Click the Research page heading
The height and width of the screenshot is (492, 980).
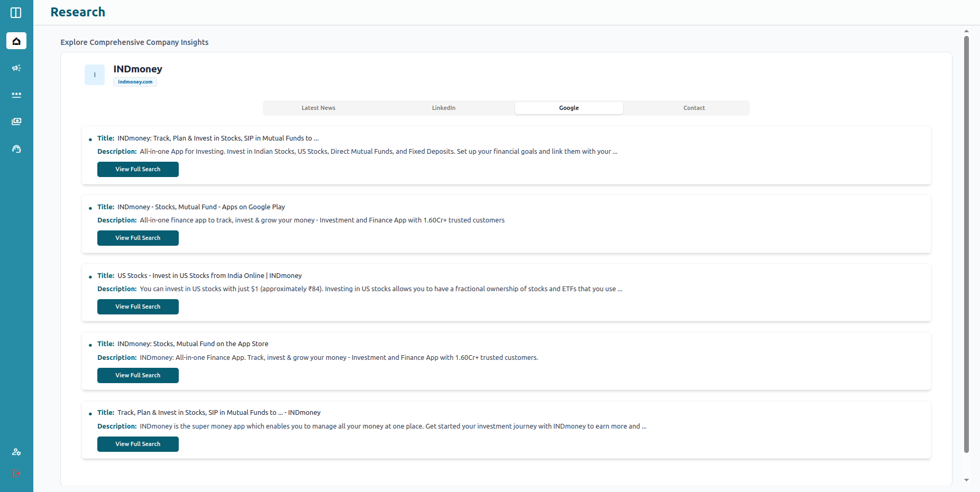pos(78,12)
